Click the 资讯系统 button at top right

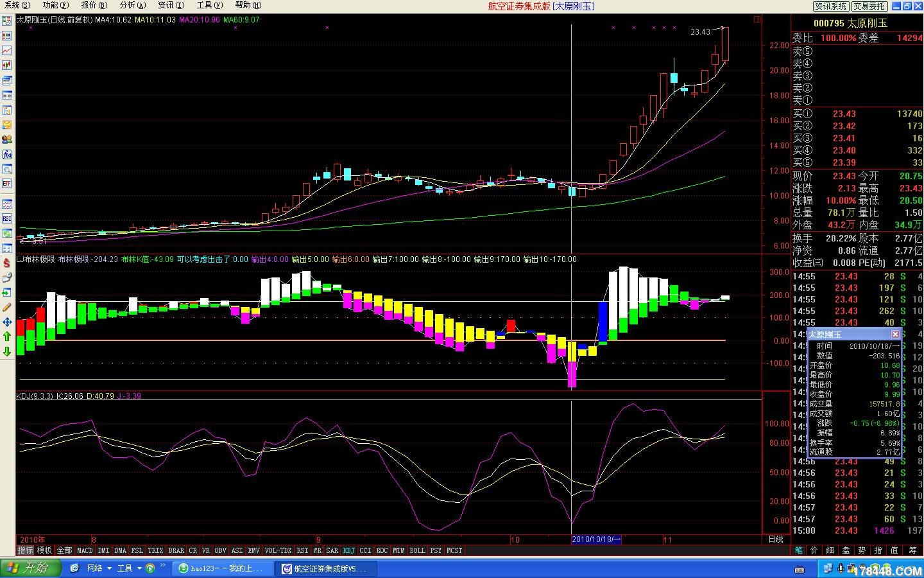click(831, 6)
